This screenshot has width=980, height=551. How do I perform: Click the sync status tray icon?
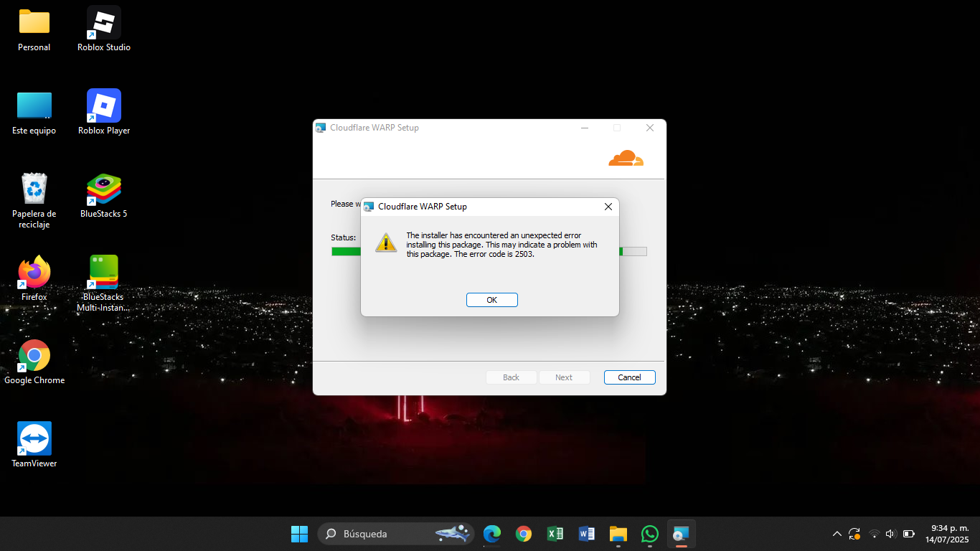click(x=854, y=534)
